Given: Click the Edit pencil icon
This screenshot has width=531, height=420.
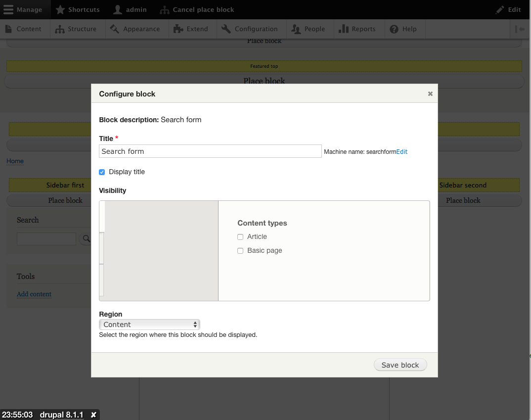Looking at the screenshot, I should click(x=499, y=10).
